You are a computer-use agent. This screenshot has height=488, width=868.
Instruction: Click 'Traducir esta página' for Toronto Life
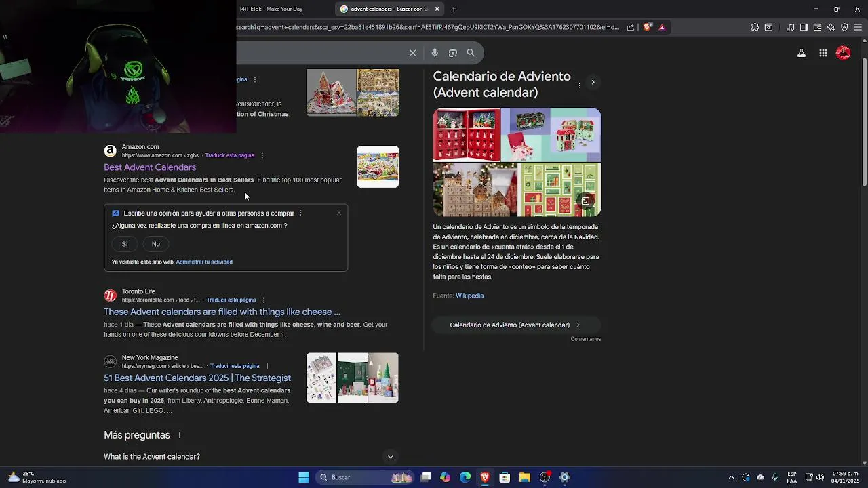pos(231,300)
